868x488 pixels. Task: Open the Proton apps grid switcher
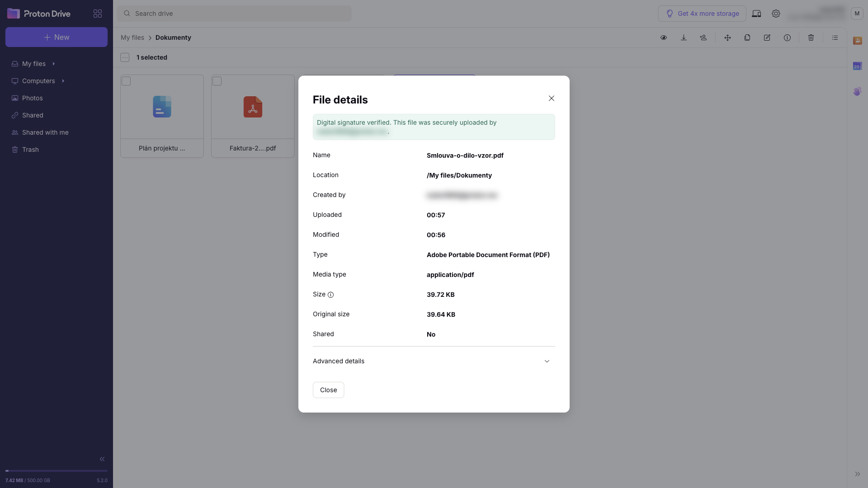coord(98,14)
